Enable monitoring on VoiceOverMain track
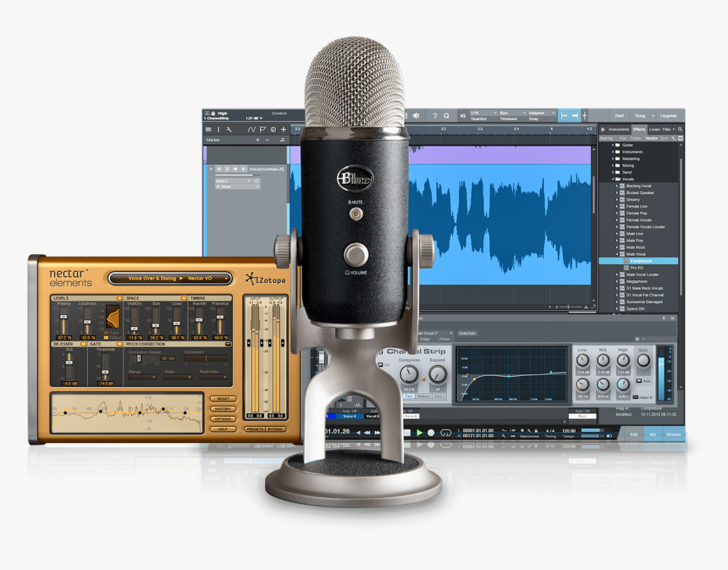This screenshot has height=570, width=728. coord(244,169)
